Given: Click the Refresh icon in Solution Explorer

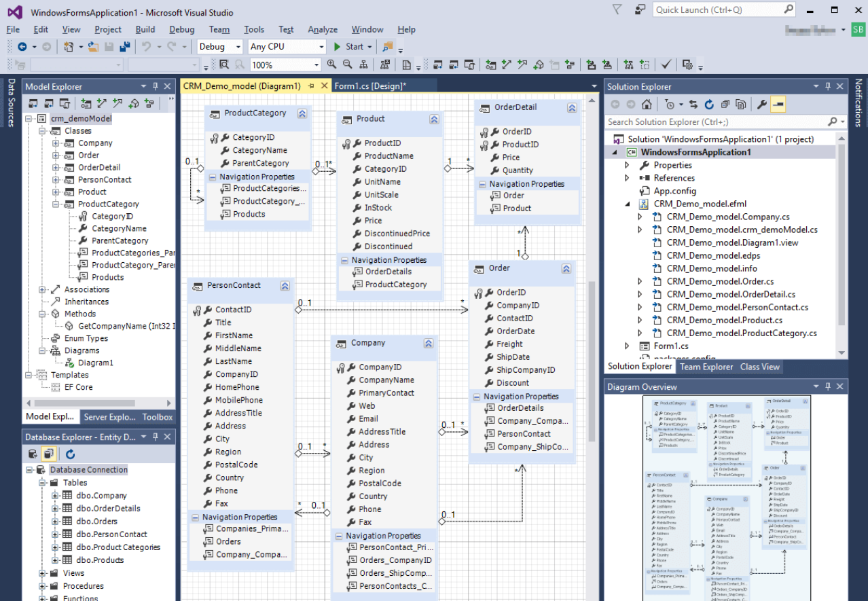Looking at the screenshot, I should point(709,105).
